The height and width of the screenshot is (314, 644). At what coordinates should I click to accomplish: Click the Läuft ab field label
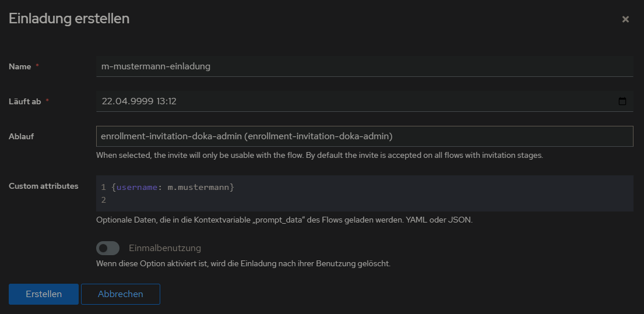click(24, 101)
